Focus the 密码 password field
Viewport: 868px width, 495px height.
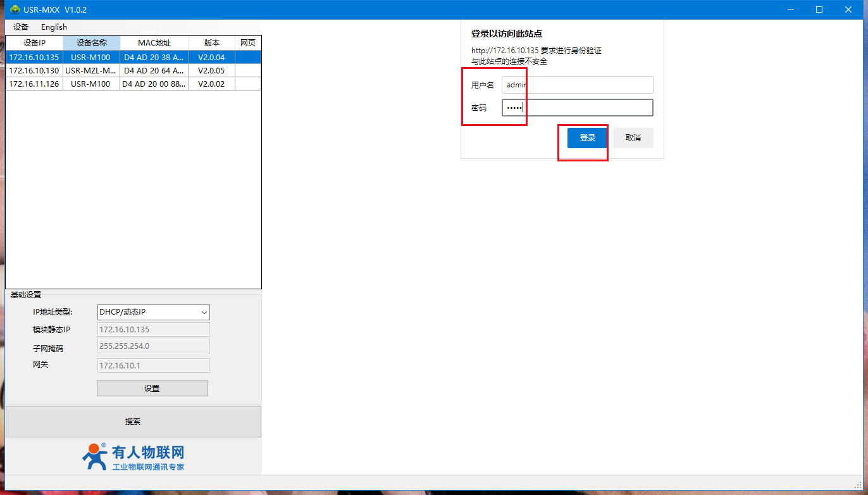click(x=577, y=108)
